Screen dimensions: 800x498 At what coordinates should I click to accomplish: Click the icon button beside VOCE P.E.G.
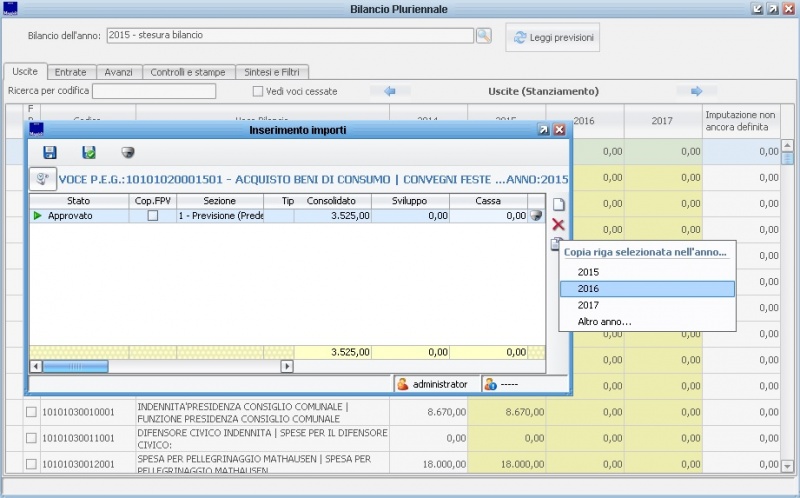point(43,179)
